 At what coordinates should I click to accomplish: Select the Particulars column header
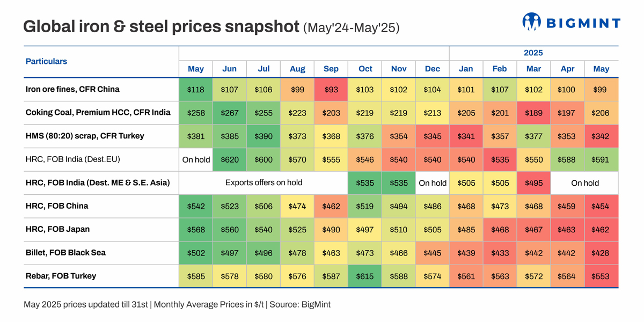click(47, 61)
